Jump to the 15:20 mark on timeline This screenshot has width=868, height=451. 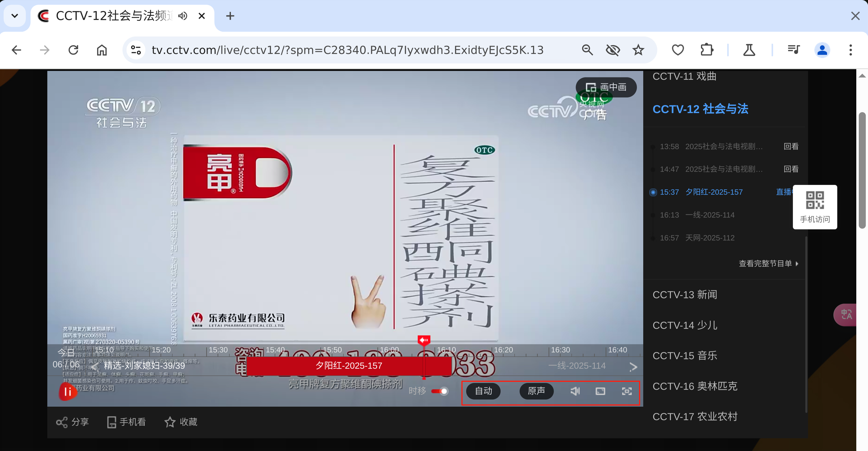point(161,350)
